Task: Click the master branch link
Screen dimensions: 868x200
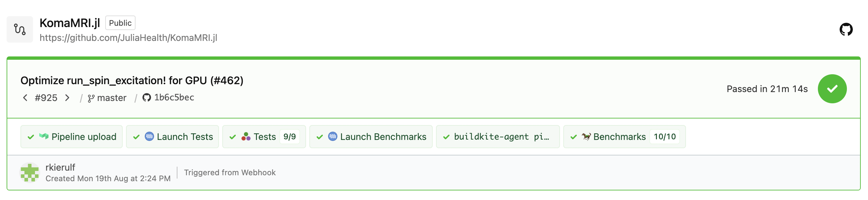Action: tap(111, 98)
